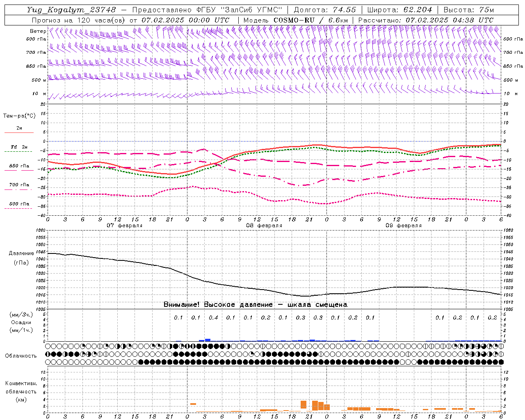525x420 pixels.
Task: Click the 700 гПа temperature legend entry
Action: point(19,185)
